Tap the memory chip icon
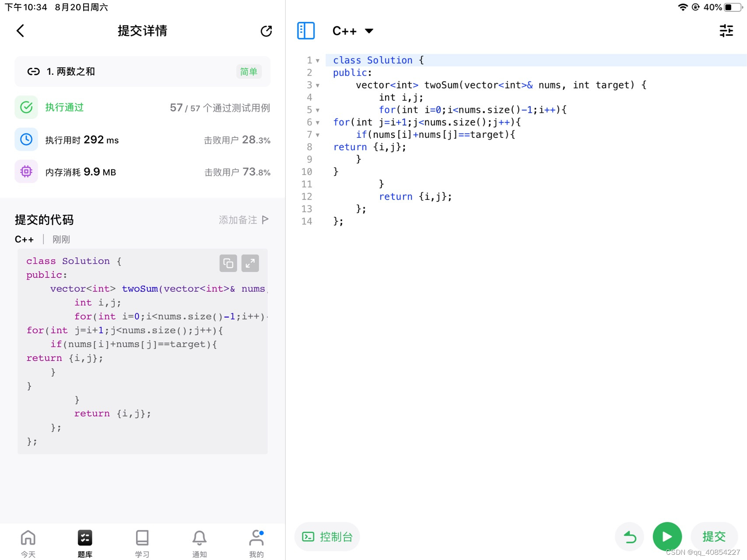This screenshot has height=560, width=747. click(26, 171)
